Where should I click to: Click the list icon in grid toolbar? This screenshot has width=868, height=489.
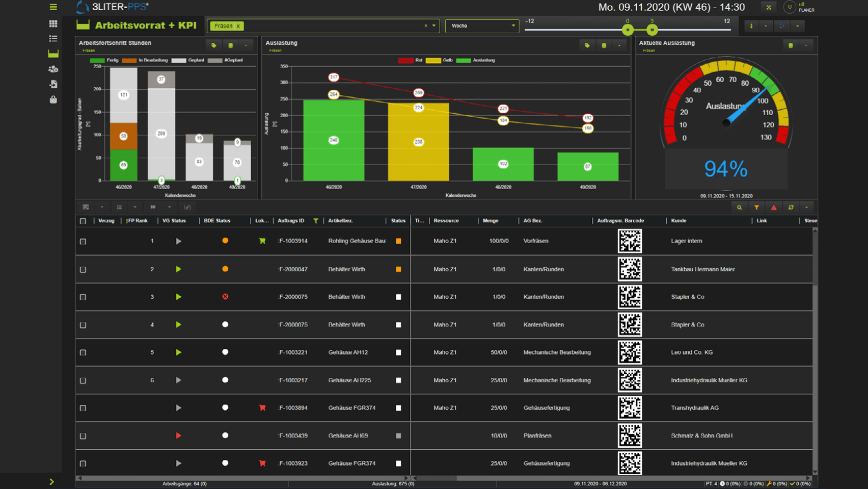click(x=119, y=207)
